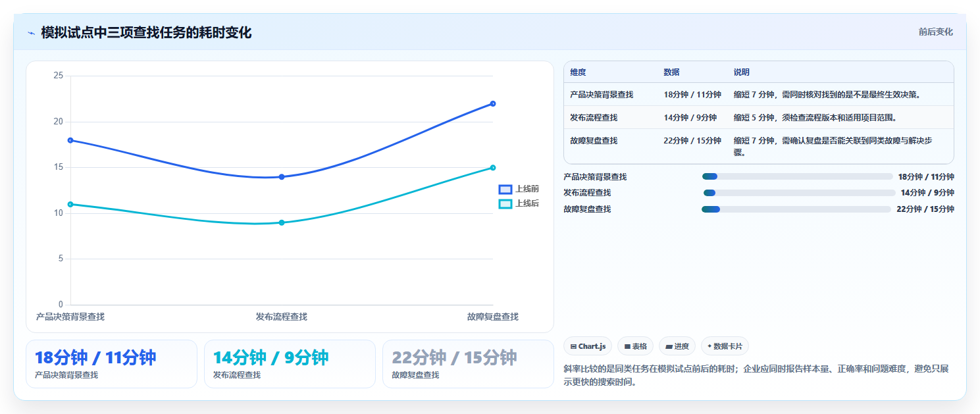Screen dimensions: 980x414
Task: Select table cell 产品决策背景查找
Action: pyautogui.click(x=602, y=95)
